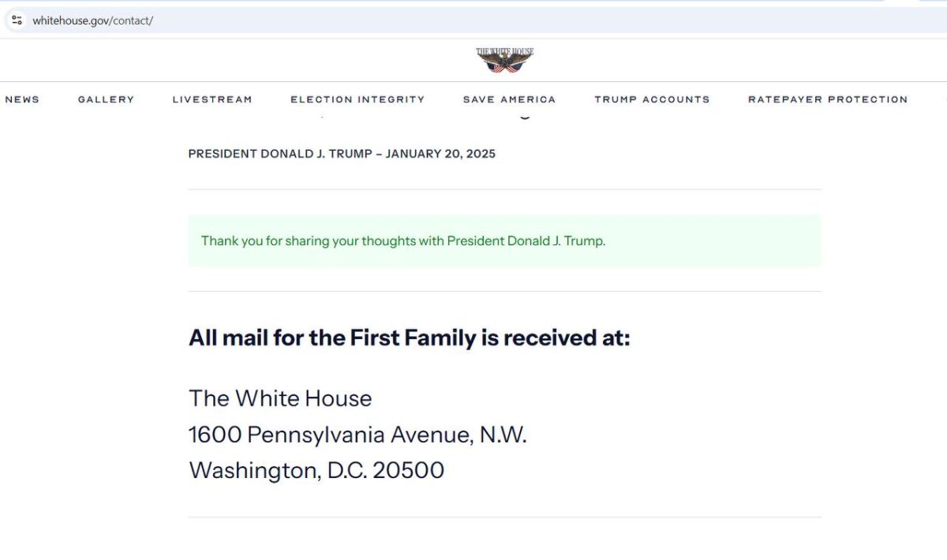Screen dimensions: 947x560
Task: Go to the GALLERY section
Action: click(106, 99)
